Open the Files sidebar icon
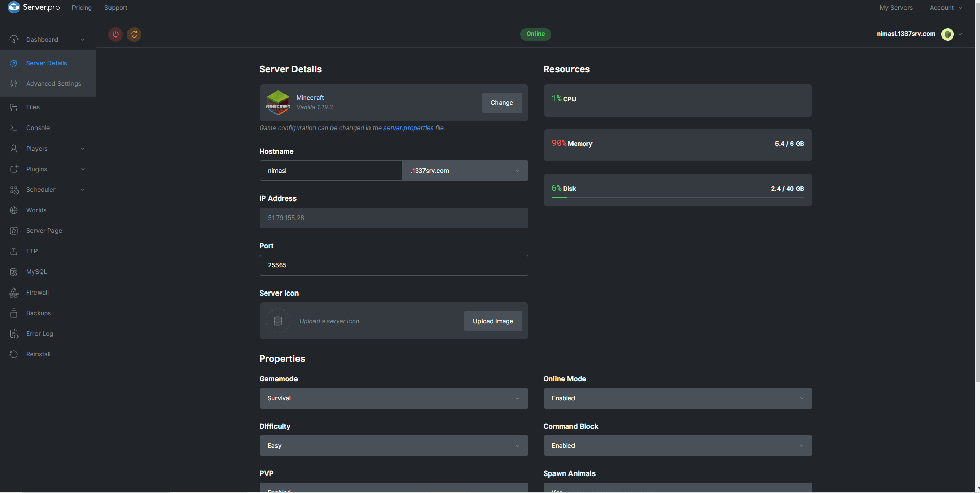 coord(14,107)
